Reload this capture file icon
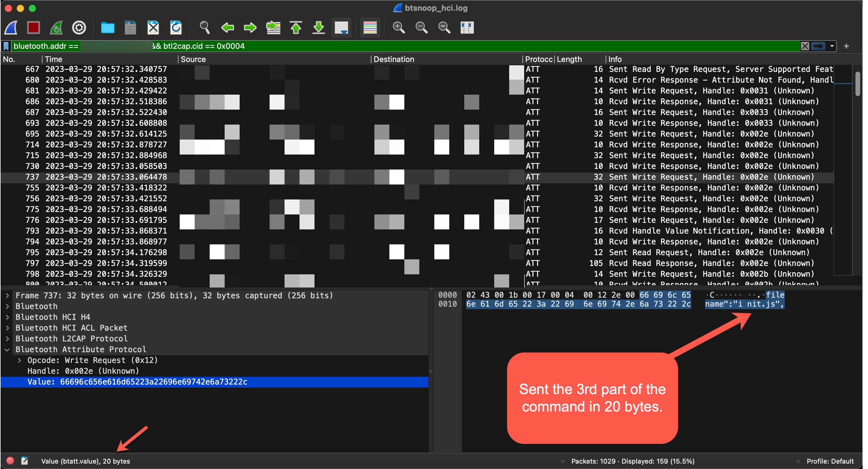868x469 pixels. click(176, 27)
